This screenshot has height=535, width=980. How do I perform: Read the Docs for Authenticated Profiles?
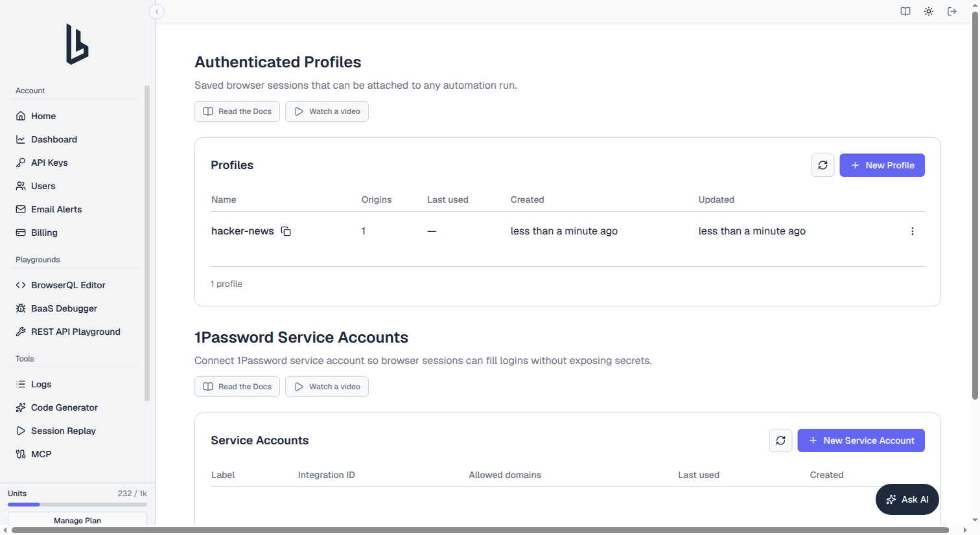click(237, 111)
